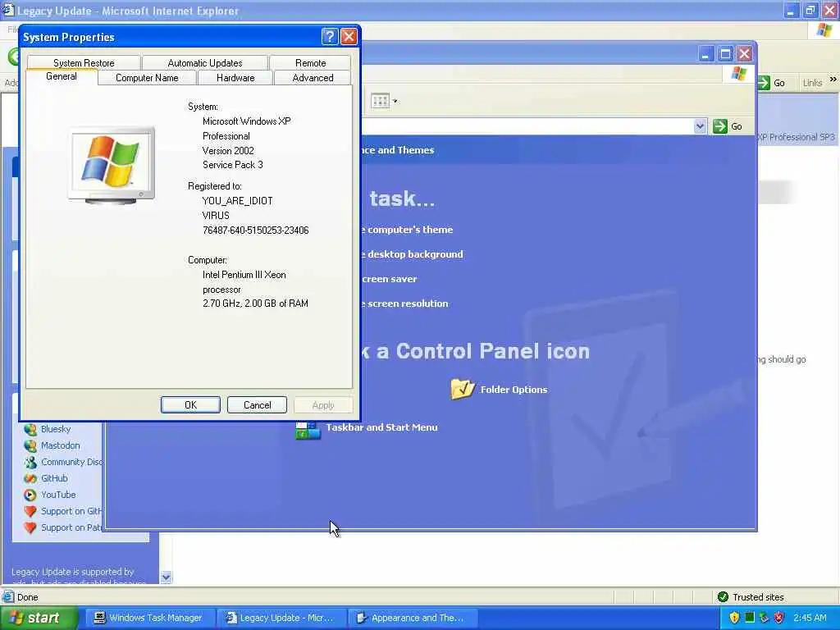The image size is (840, 630).
Task: Click the Links toolbar label in Internet Explorer
Action: (812, 83)
